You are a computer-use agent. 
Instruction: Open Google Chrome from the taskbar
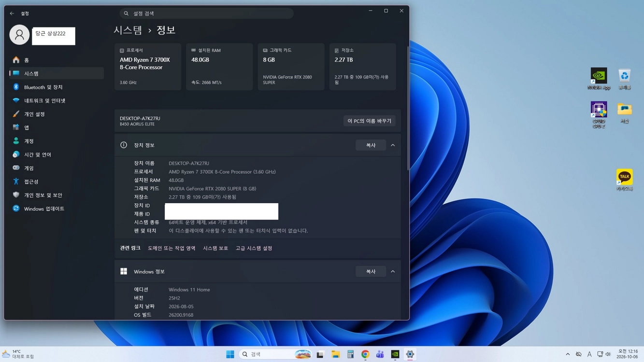click(365, 354)
